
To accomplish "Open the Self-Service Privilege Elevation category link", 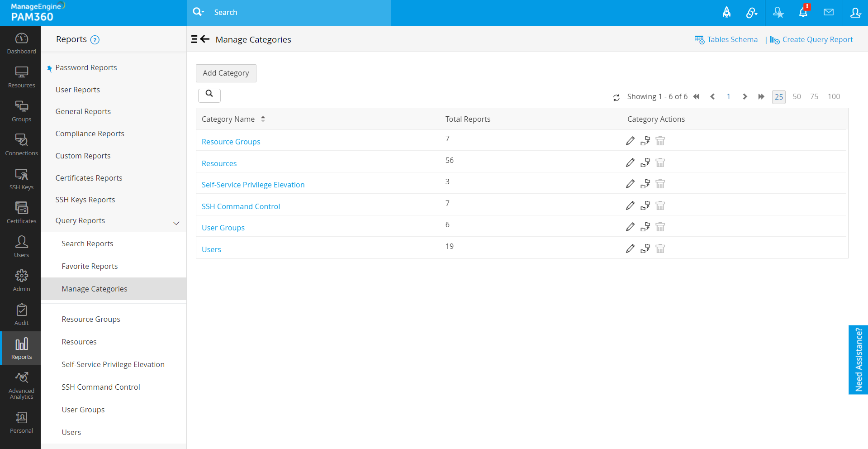I will (253, 185).
